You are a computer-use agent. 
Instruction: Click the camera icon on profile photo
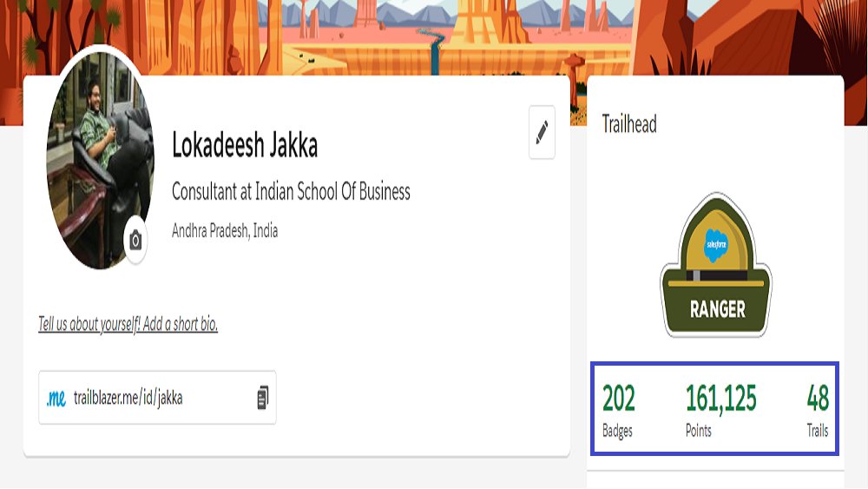click(135, 241)
